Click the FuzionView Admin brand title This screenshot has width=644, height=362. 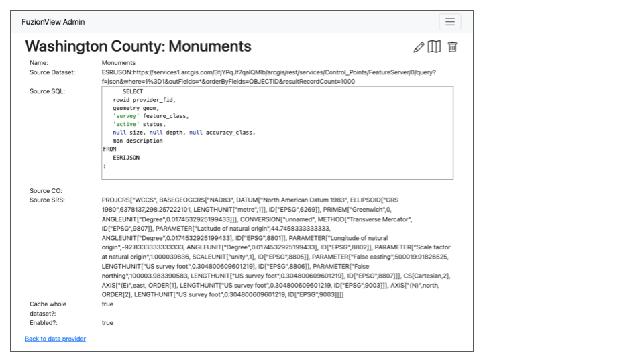click(53, 22)
